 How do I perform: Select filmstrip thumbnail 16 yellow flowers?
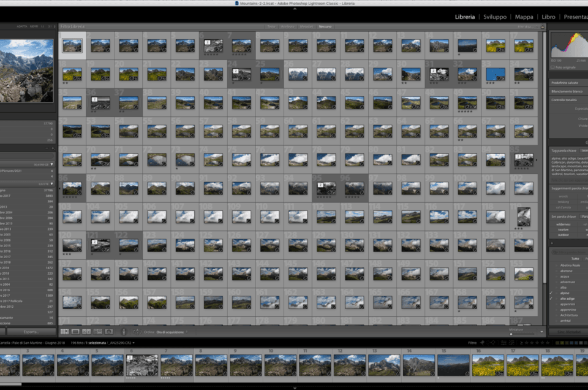[488, 365]
